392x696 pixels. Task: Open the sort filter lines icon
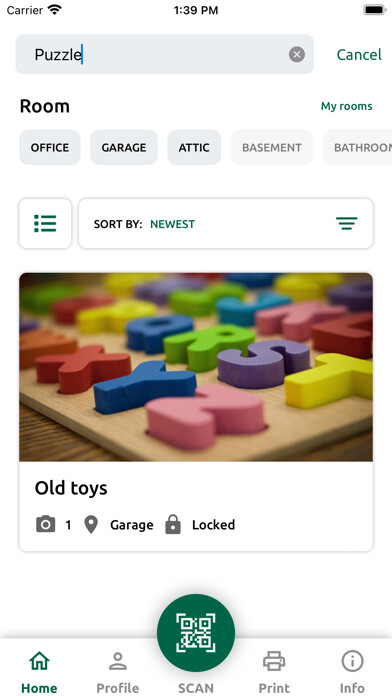click(346, 223)
